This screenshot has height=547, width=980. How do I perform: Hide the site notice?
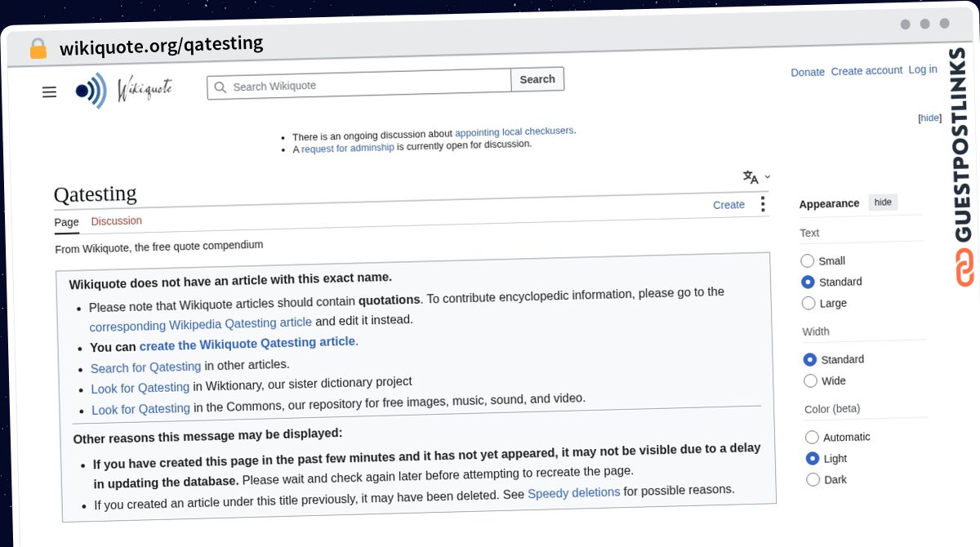(930, 118)
